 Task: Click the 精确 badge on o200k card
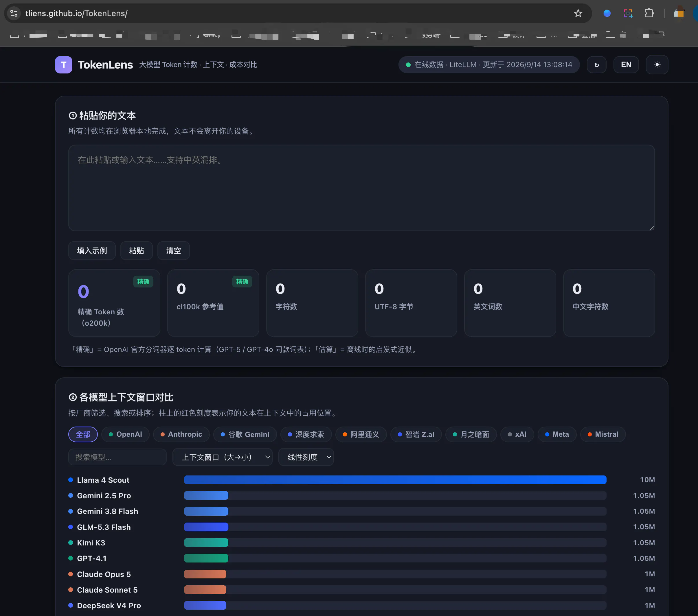click(143, 282)
